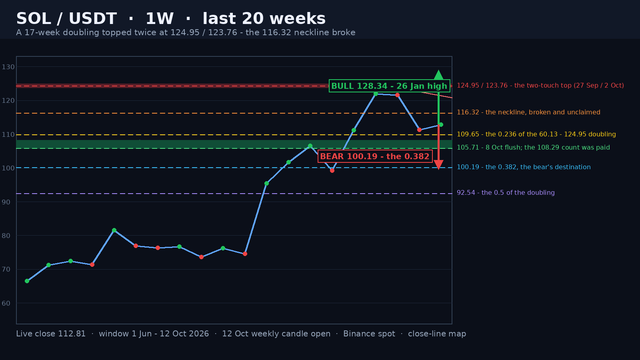Click the first weekly close point near 66
640x360 pixels.
coord(27,281)
